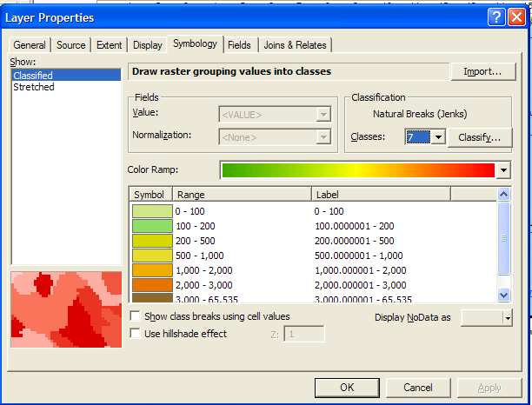Click the label 2,000.000001 - 3,000
Screen dimensions: 532x405
pyautogui.click(x=361, y=285)
